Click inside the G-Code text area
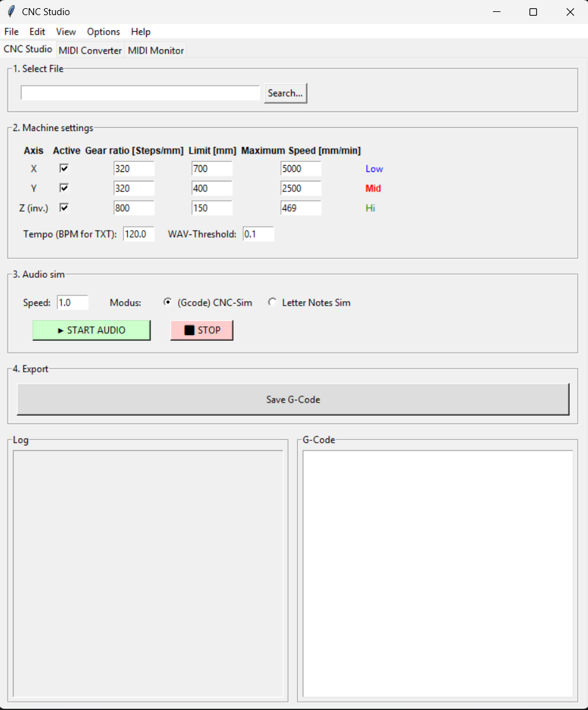Viewport: 588px width, 710px height. coord(438,574)
